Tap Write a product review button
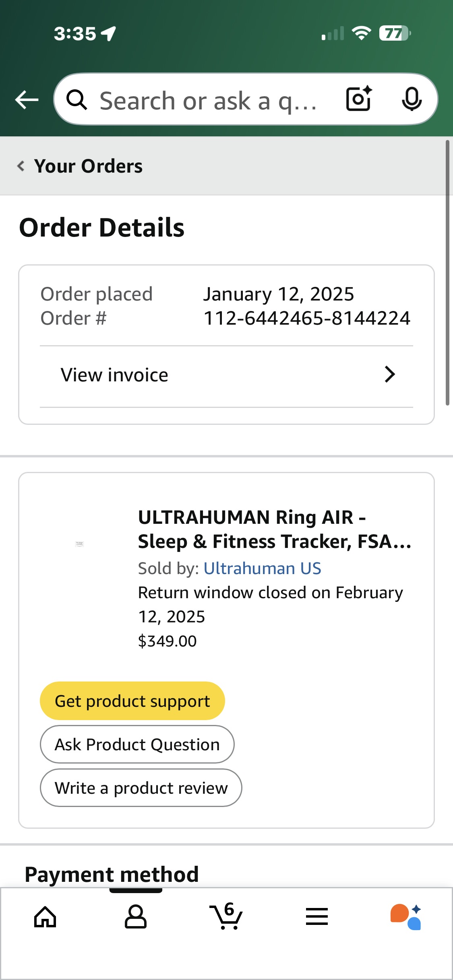This screenshot has height=980, width=453. coord(141,788)
